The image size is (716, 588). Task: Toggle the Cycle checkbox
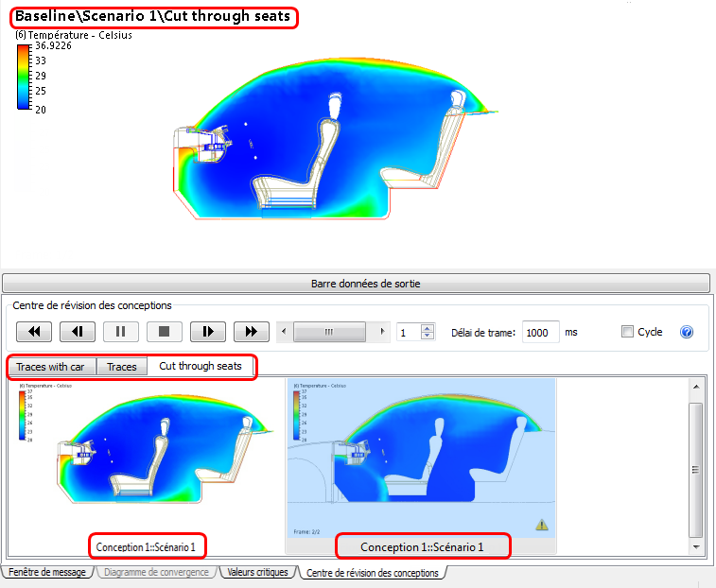(627, 332)
